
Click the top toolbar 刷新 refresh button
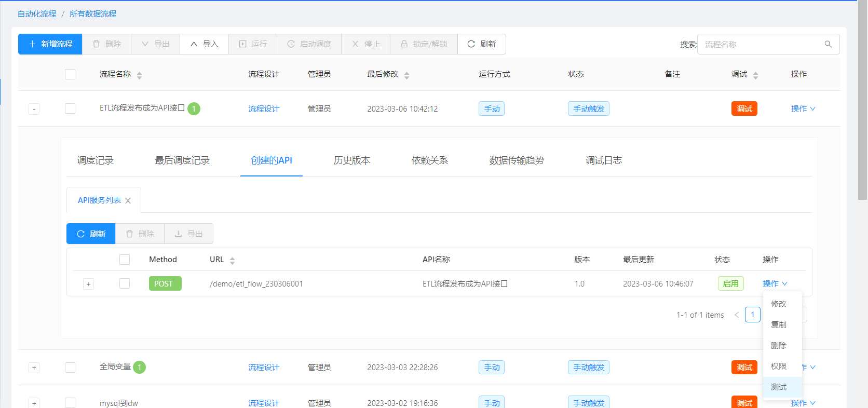pyautogui.click(x=481, y=44)
